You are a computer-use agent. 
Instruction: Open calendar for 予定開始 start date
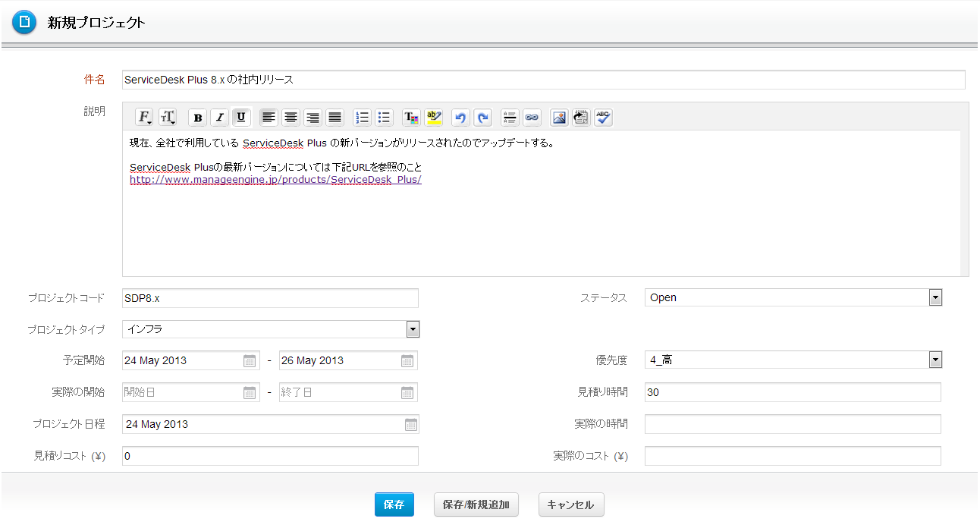coord(250,361)
